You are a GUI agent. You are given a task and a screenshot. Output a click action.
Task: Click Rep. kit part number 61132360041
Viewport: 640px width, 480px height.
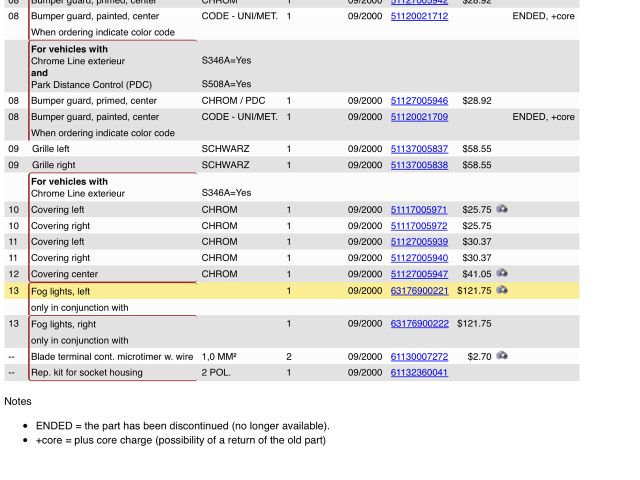point(419,373)
